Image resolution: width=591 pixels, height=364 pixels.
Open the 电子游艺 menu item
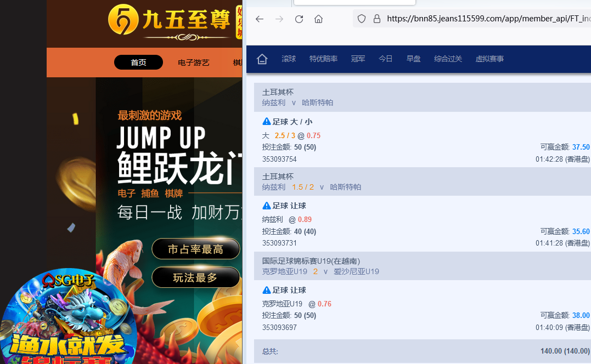coord(194,62)
